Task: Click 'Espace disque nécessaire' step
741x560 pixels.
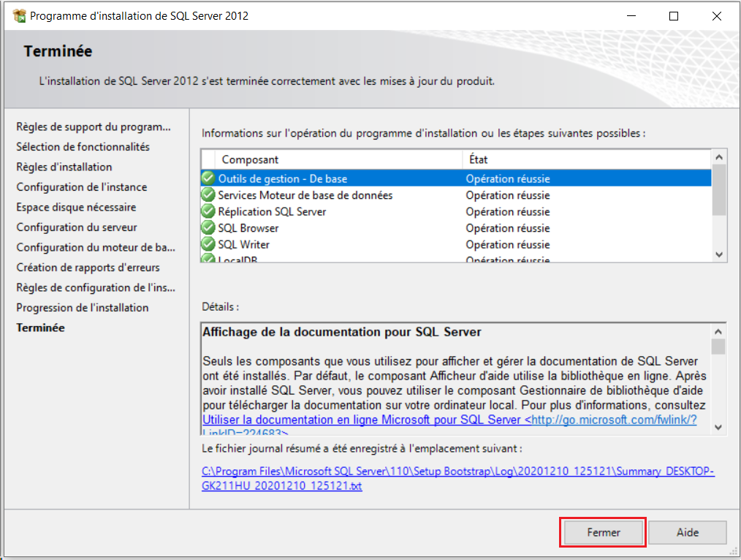Action: (x=76, y=207)
